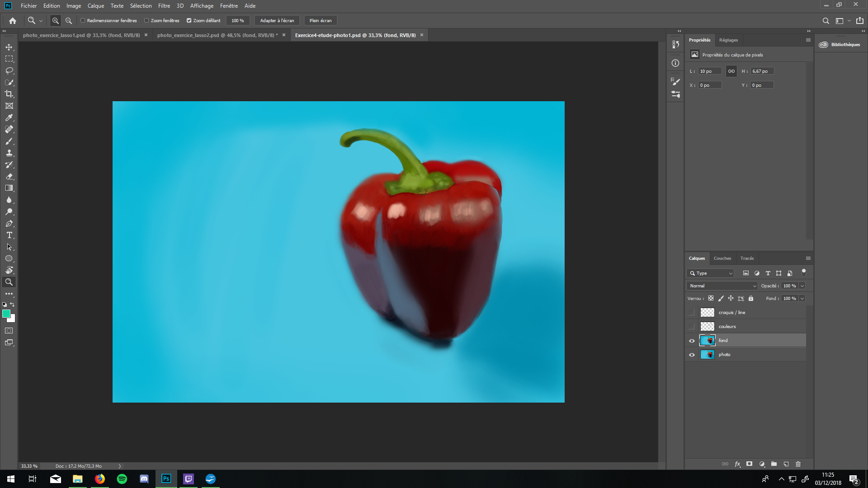Expand the layer filter Type dropdown
868x488 pixels.
point(730,273)
